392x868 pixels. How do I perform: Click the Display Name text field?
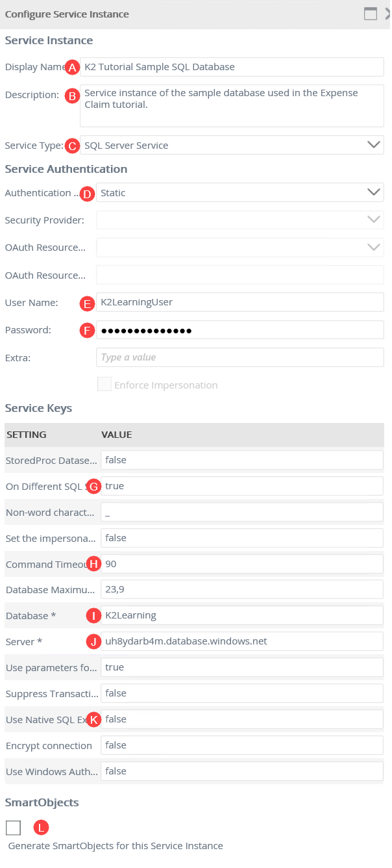pyautogui.click(x=232, y=67)
